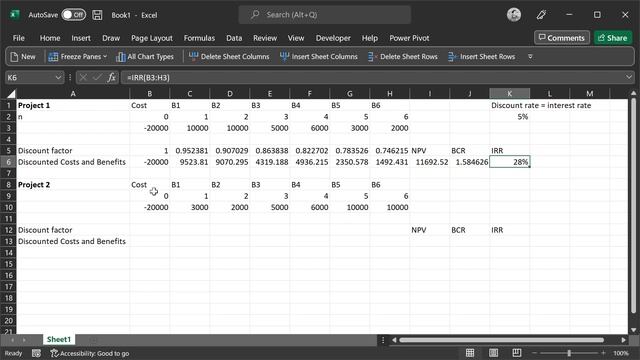The height and width of the screenshot is (360, 640).
Task: Select the 5% discount rate cell
Action: pyautogui.click(x=509, y=117)
